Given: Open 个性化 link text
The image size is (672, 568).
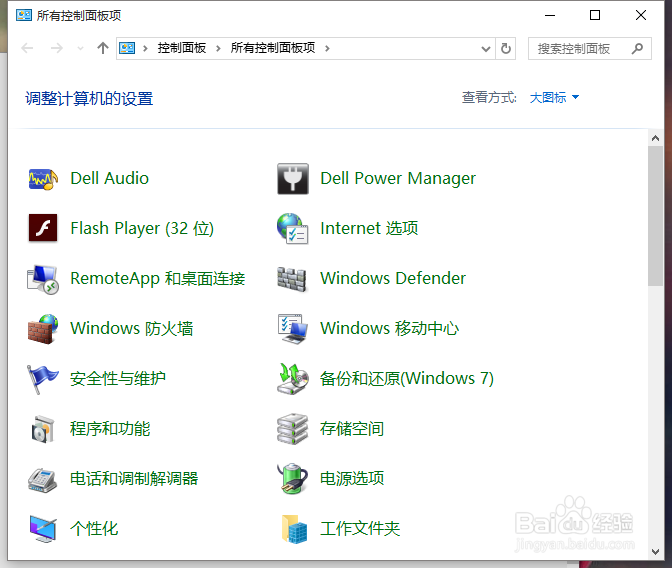Looking at the screenshot, I should (94, 529).
